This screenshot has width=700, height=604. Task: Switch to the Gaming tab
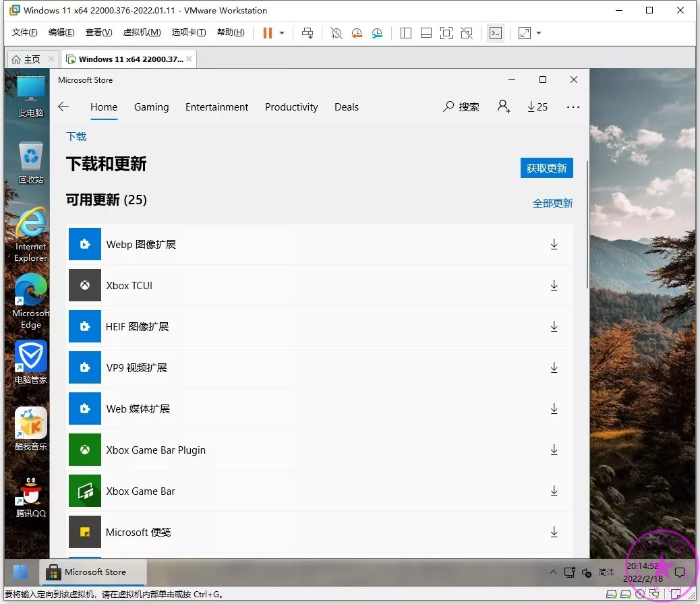[x=151, y=107]
